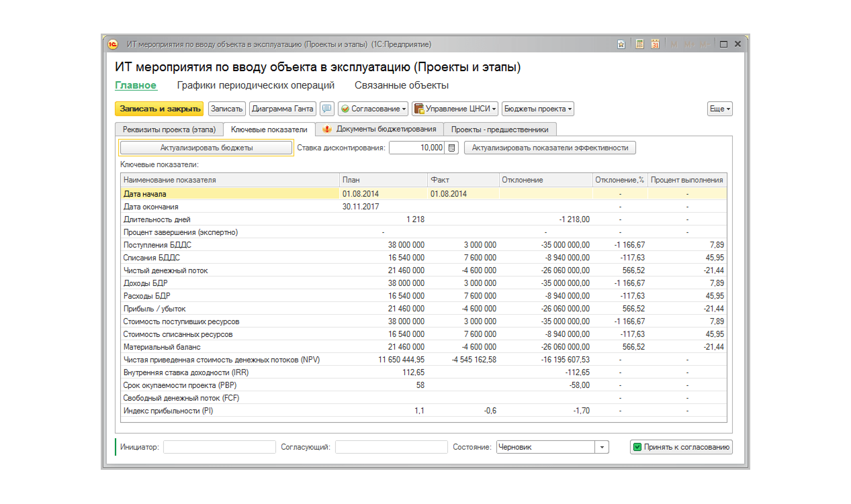The image size is (851, 504).
Task: Expand the Состояние dropdown arrow
Action: pyautogui.click(x=602, y=447)
